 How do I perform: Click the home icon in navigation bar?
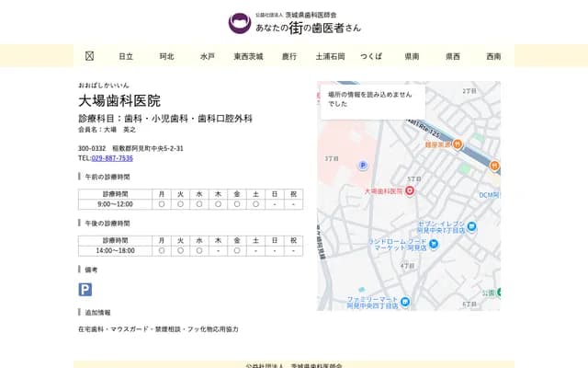pos(89,56)
